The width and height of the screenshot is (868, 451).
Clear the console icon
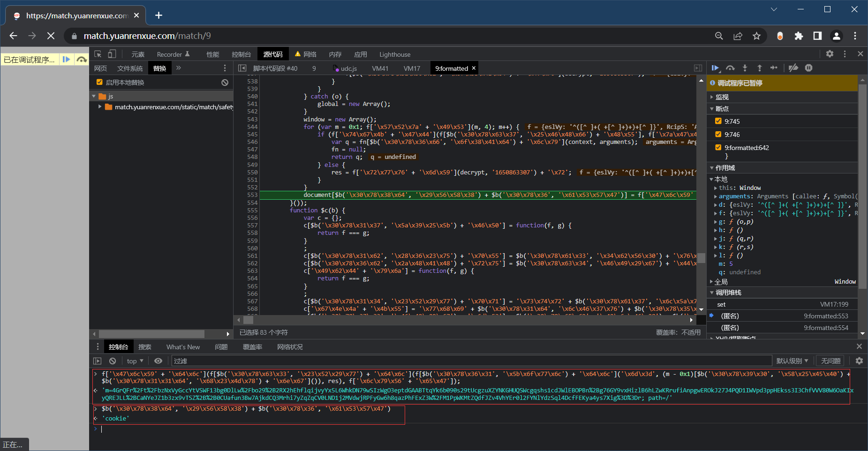coord(113,361)
